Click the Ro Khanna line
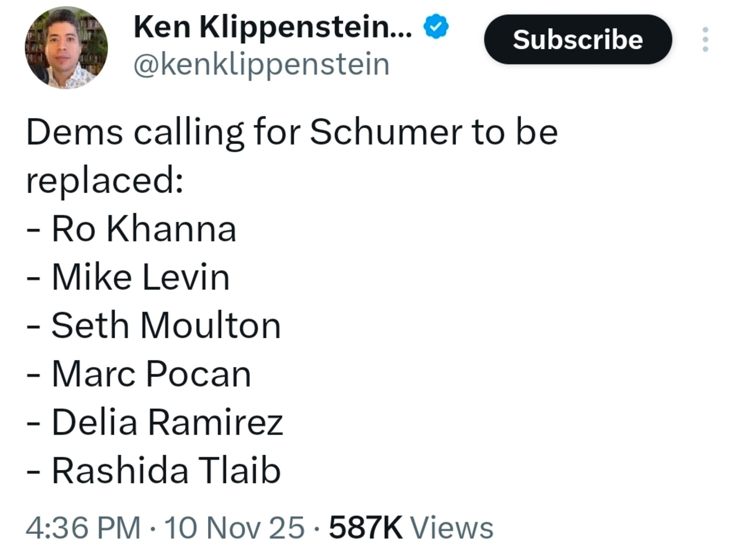The width and height of the screenshot is (747, 560). [144, 229]
